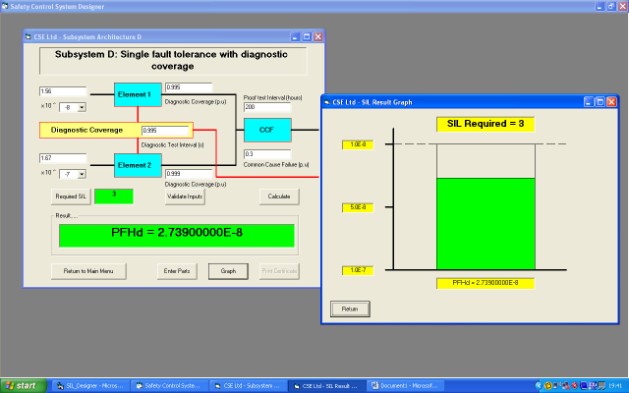This screenshot has height=393, width=629.
Task: Click the Graph button
Action: tap(228, 271)
